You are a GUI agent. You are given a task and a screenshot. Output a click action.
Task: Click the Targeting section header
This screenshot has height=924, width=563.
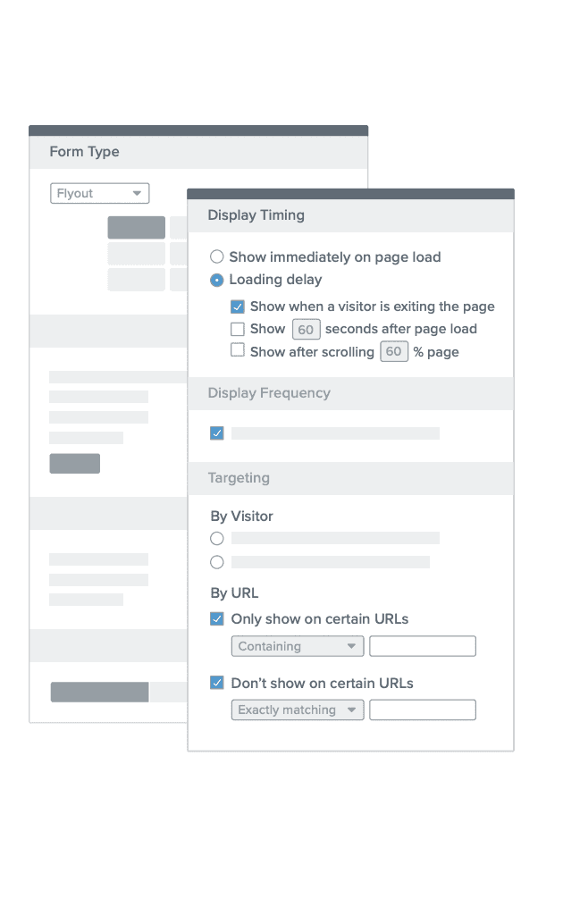(x=238, y=478)
